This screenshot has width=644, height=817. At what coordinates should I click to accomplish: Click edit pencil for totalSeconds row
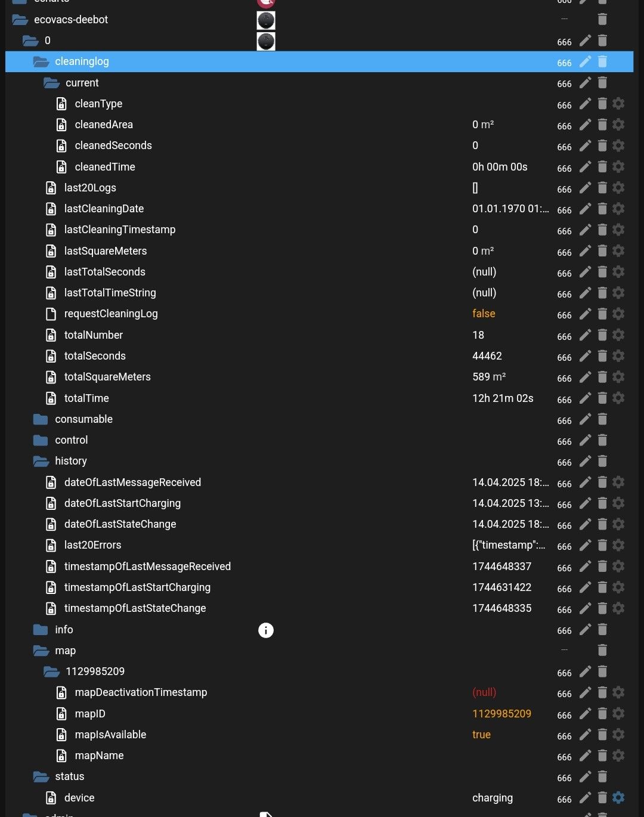coord(585,356)
